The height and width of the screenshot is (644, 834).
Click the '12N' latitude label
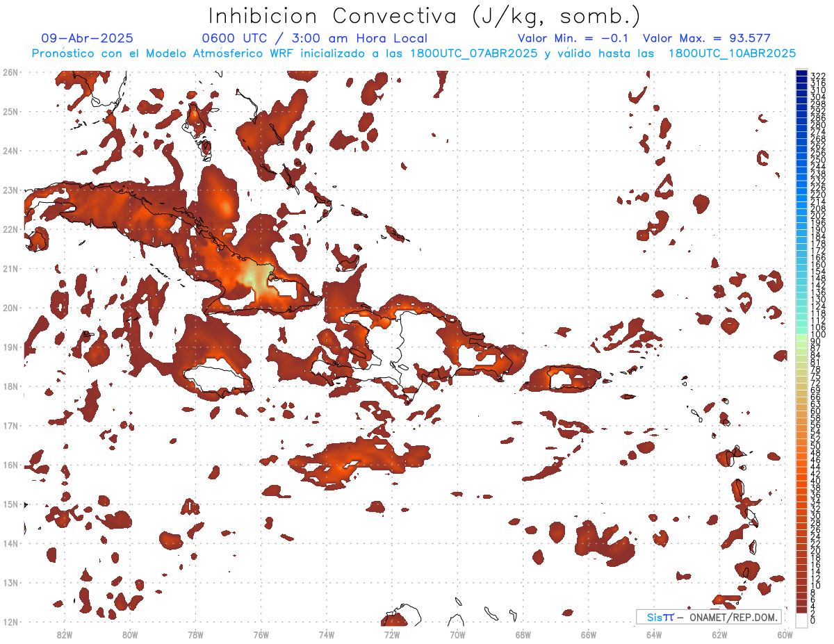click(x=10, y=622)
